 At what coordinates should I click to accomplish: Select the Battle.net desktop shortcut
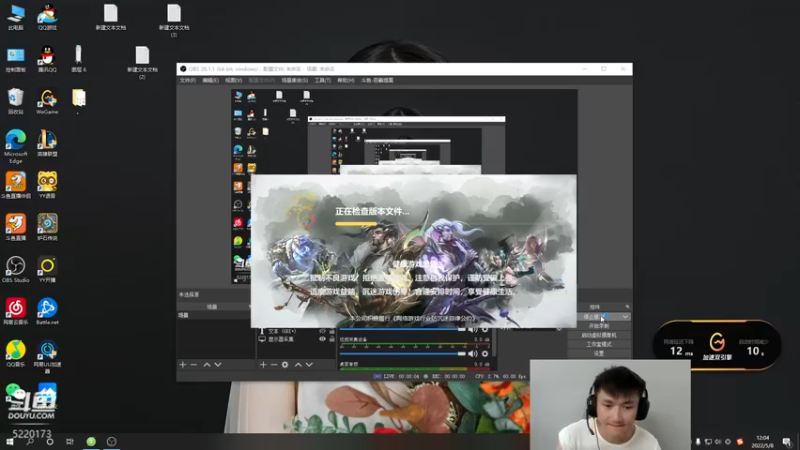tap(47, 311)
